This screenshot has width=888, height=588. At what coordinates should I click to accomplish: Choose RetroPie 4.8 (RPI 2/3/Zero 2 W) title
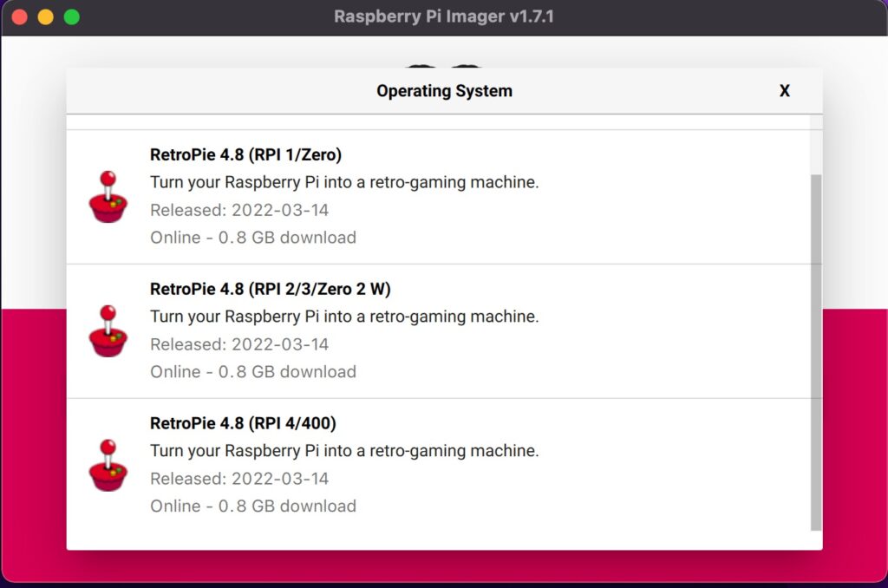point(271,289)
